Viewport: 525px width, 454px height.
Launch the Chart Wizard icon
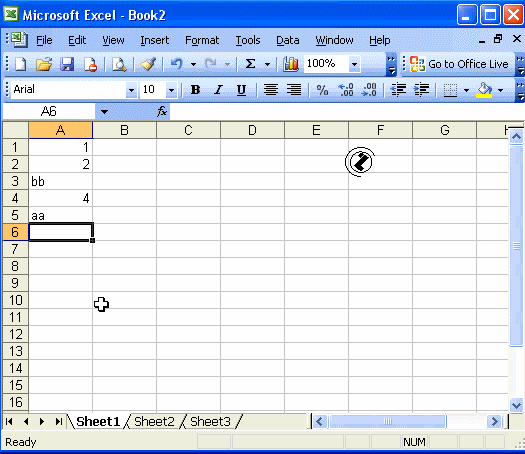(x=291, y=64)
